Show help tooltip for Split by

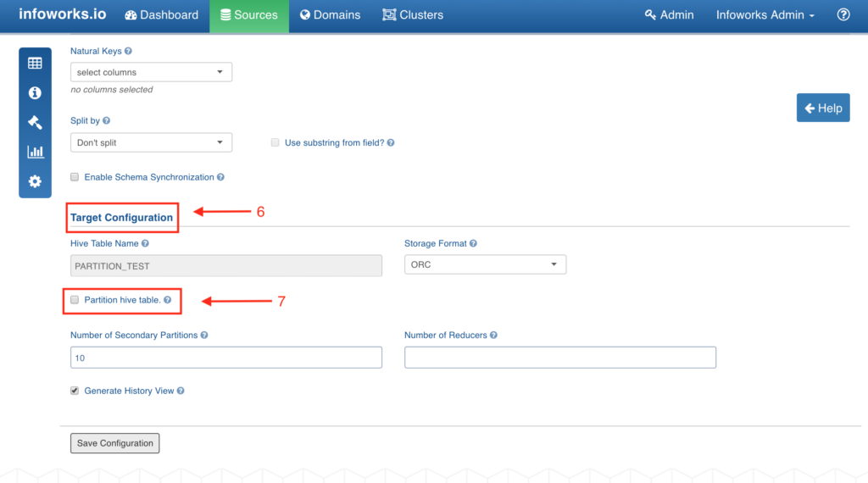[x=106, y=120]
